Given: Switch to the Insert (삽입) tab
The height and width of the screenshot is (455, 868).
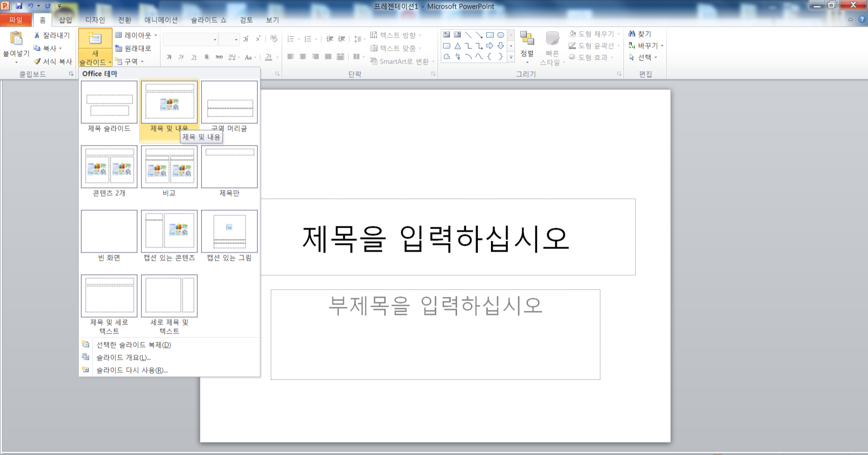Looking at the screenshot, I should click(x=66, y=20).
